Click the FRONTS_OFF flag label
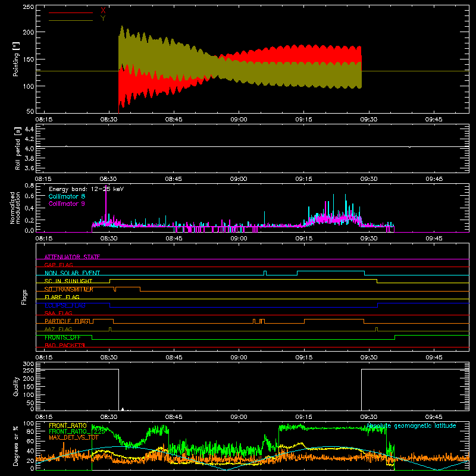 (62, 337)
